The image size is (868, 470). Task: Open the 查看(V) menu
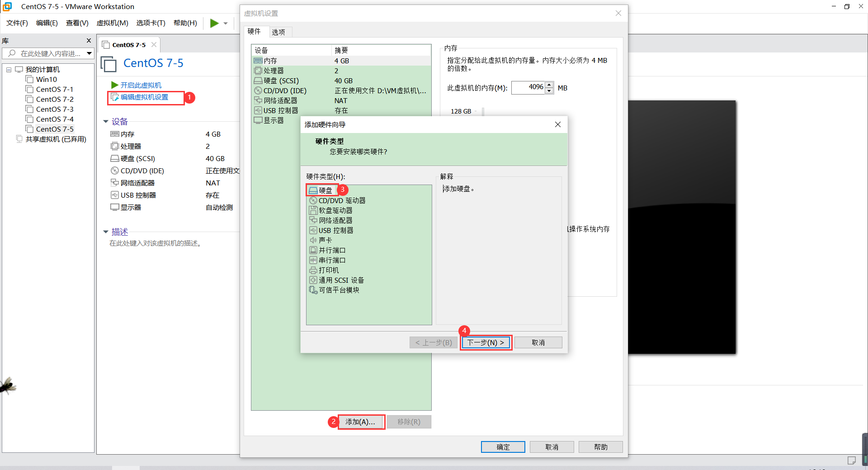click(x=77, y=23)
